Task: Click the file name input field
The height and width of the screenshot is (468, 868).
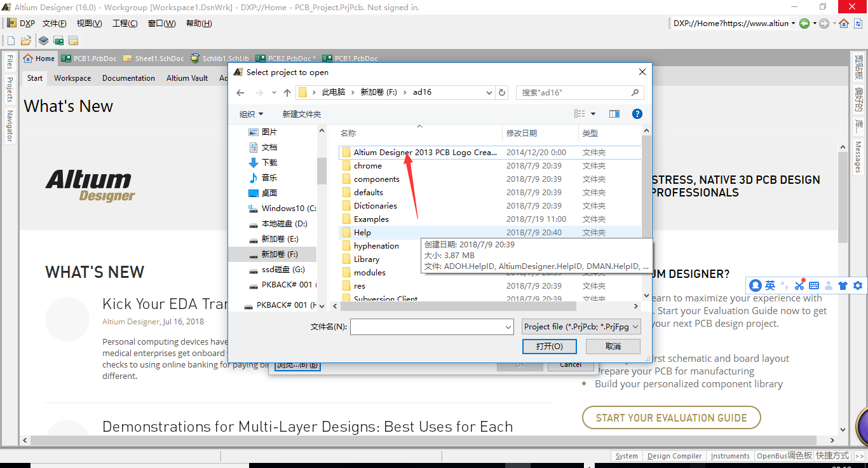Action: (x=432, y=327)
